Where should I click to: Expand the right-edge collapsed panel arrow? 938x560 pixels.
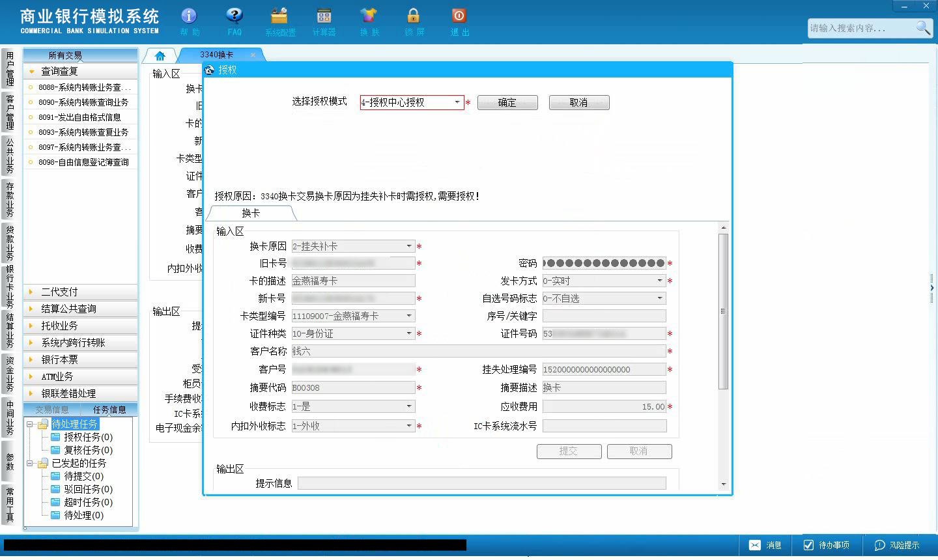932,287
